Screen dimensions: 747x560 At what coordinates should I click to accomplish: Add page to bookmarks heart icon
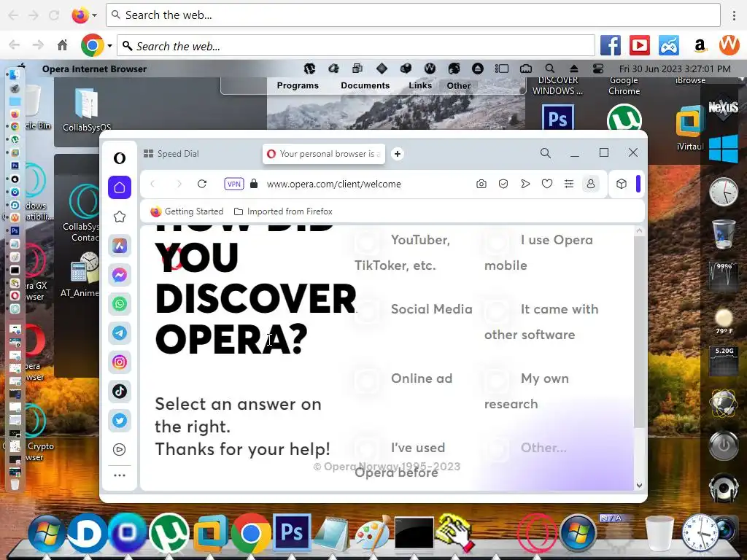pyautogui.click(x=547, y=184)
